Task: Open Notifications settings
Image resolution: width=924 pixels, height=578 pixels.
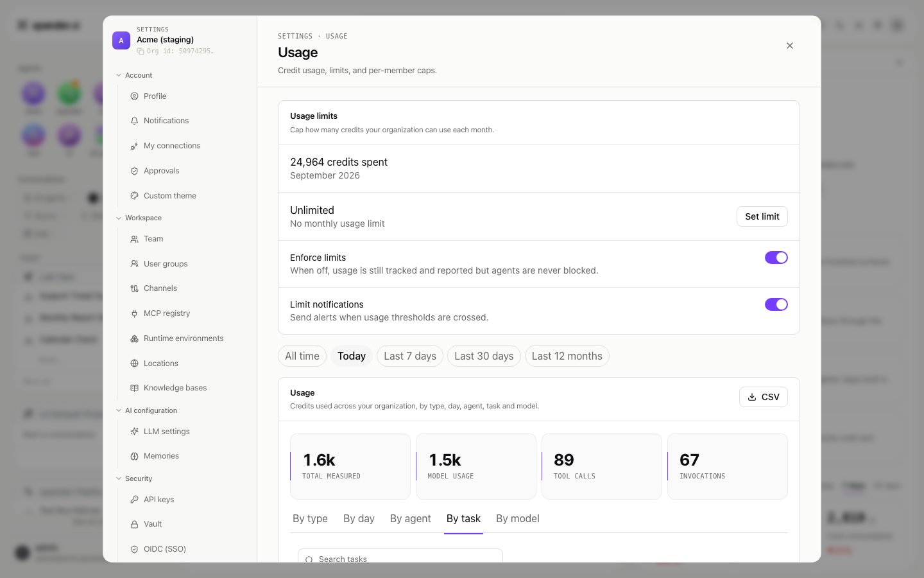Action: (x=187, y=121)
